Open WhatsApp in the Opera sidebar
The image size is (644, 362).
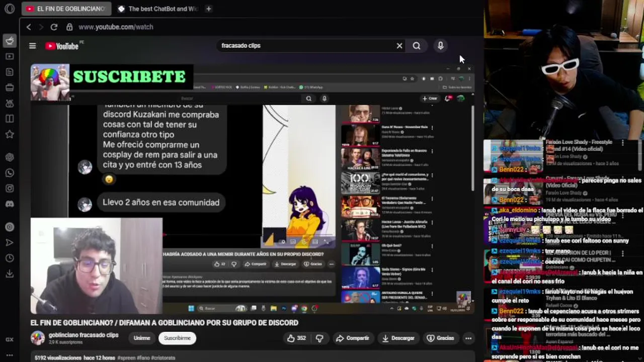pos(10,173)
